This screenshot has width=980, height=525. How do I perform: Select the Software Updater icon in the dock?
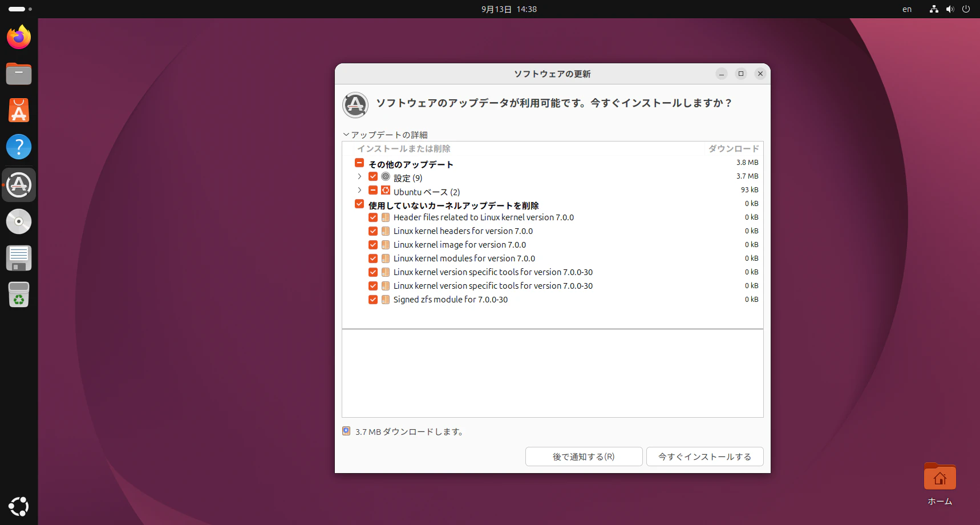tap(19, 185)
